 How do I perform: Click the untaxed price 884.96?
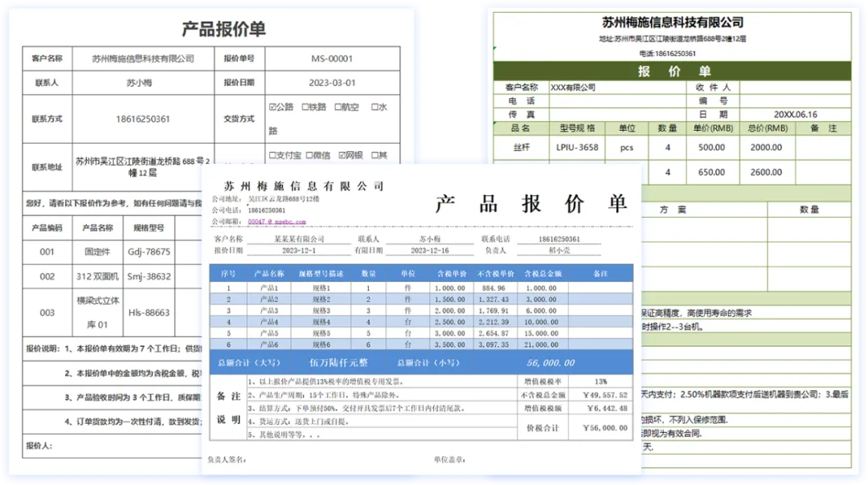coord(493,288)
